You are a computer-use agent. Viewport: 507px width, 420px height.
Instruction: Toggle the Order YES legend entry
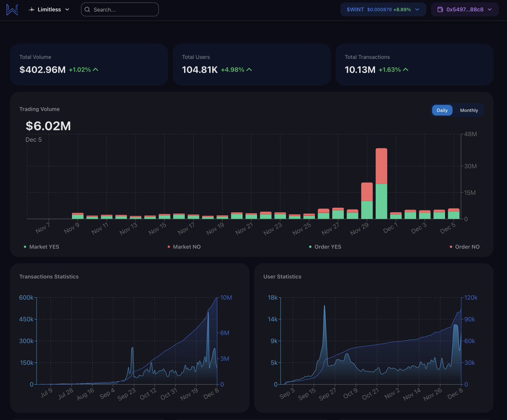325,247
